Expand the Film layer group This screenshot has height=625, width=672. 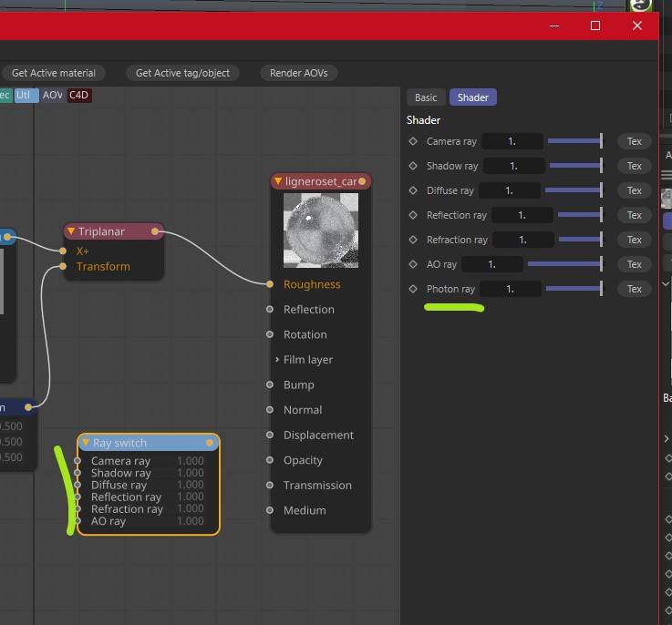(x=277, y=359)
